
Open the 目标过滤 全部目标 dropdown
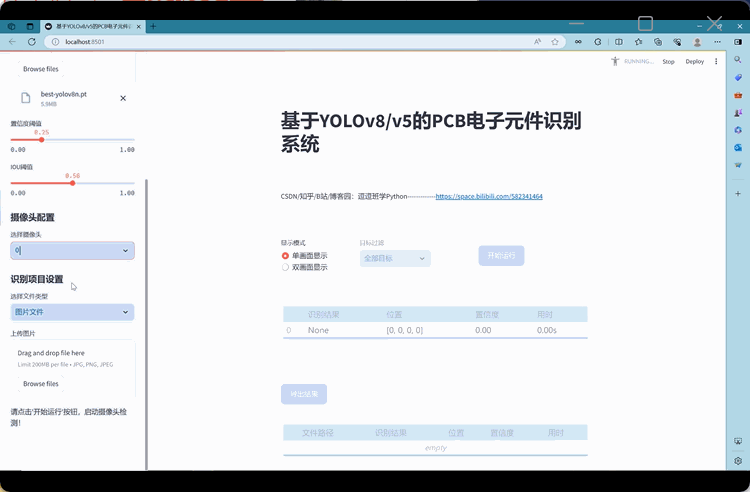click(395, 258)
